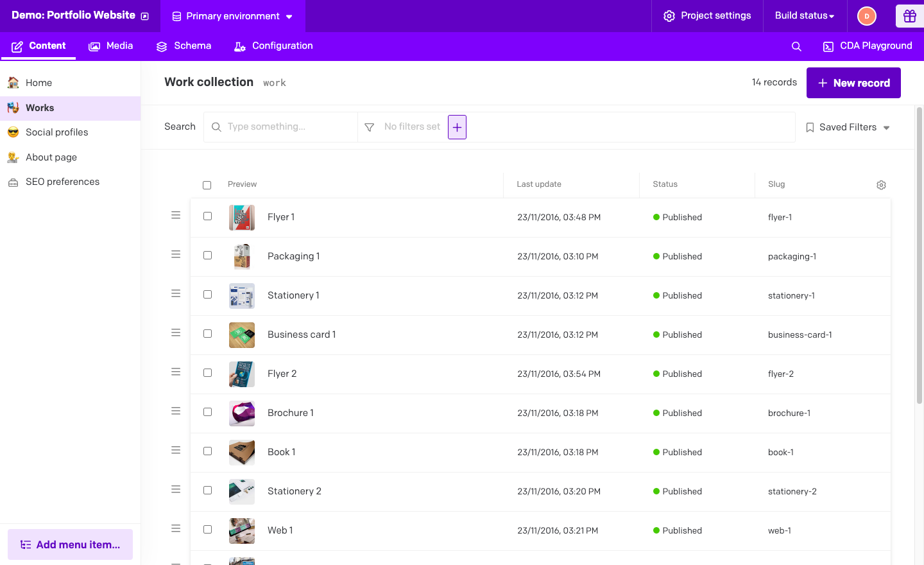924x565 pixels.
Task: Open the Web 1 record
Action: [280, 530]
